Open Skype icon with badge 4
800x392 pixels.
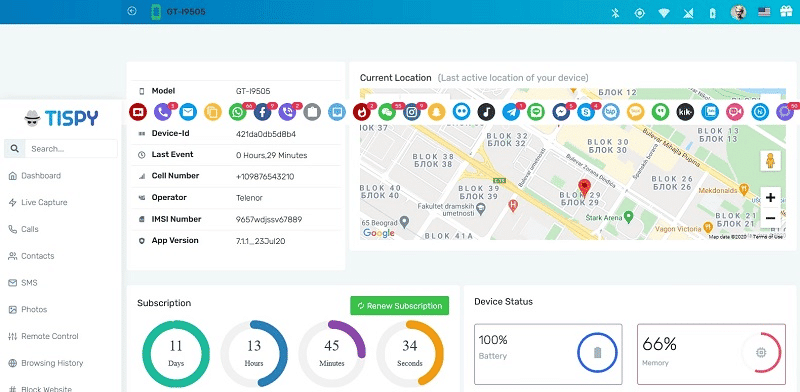586,112
